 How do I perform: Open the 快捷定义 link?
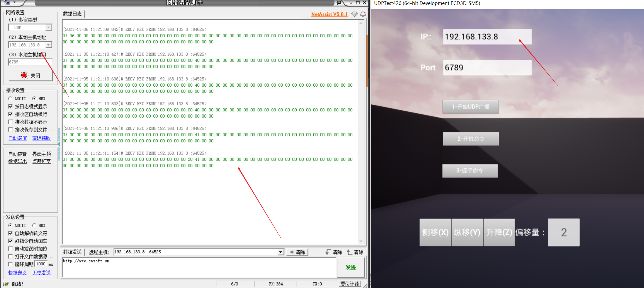(x=18, y=273)
